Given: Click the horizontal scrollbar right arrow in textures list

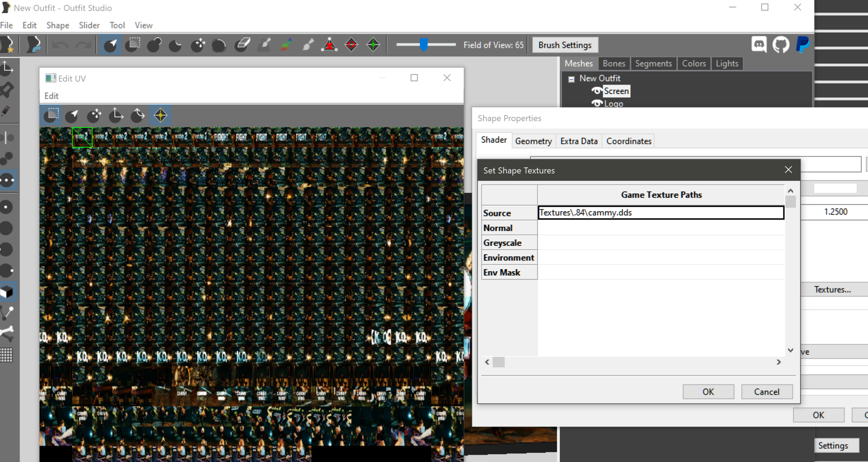Looking at the screenshot, I should click(x=779, y=362).
